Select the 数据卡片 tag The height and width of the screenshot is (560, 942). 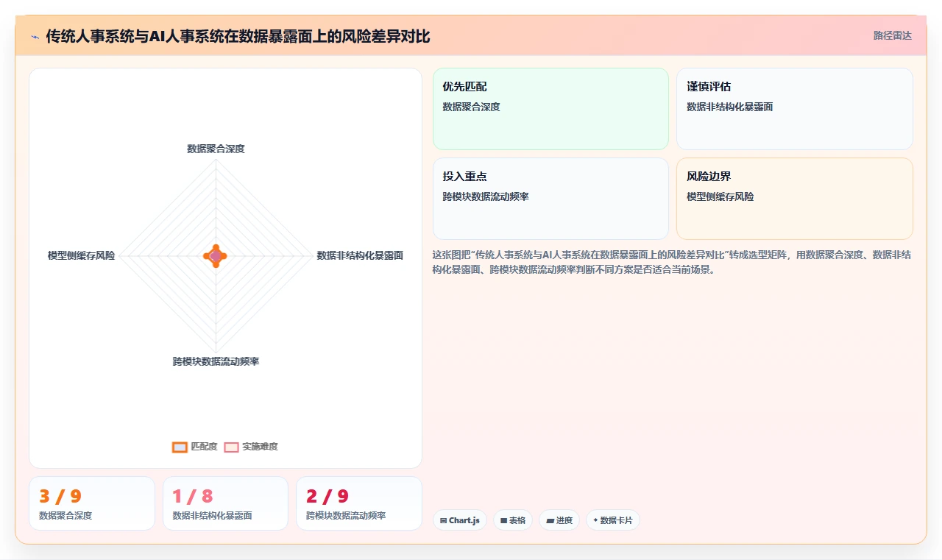[x=613, y=520]
